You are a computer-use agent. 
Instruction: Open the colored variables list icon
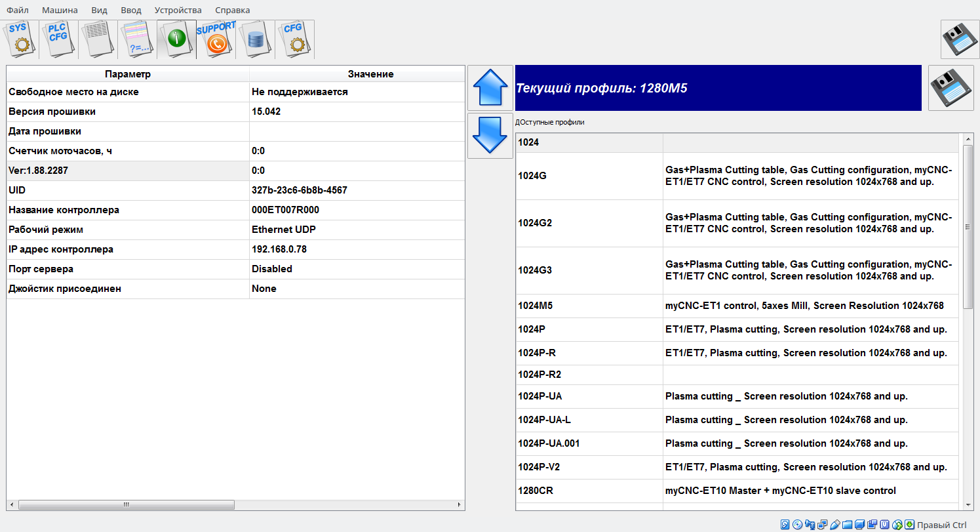(x=137, y=39)
